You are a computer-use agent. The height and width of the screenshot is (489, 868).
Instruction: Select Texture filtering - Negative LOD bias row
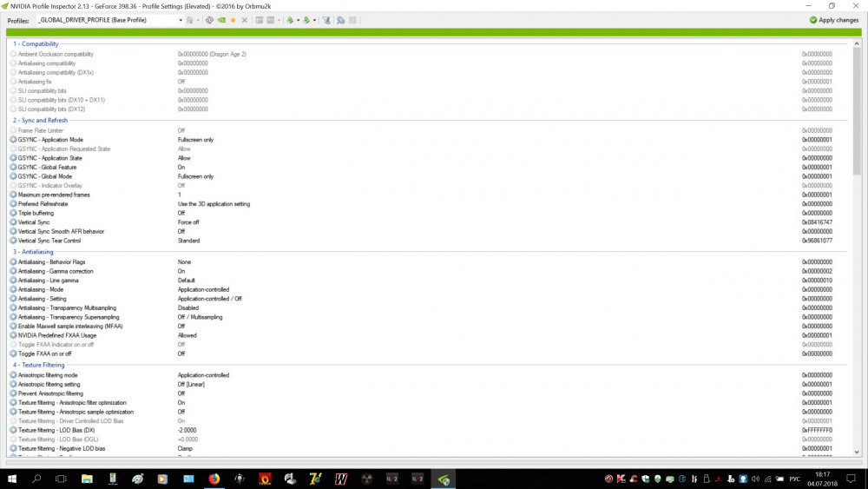(427, 448)
